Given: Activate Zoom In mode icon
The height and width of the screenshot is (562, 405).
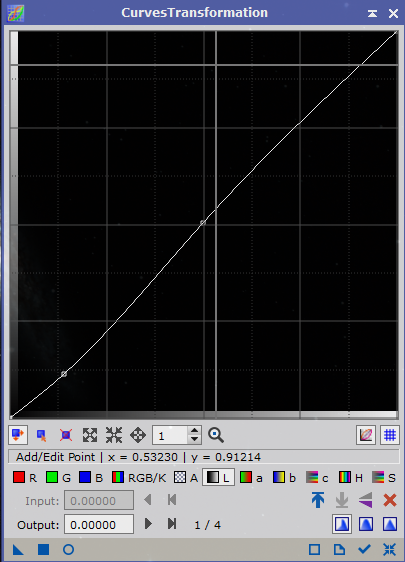Looking at the screenshot, I should (90, 435).
